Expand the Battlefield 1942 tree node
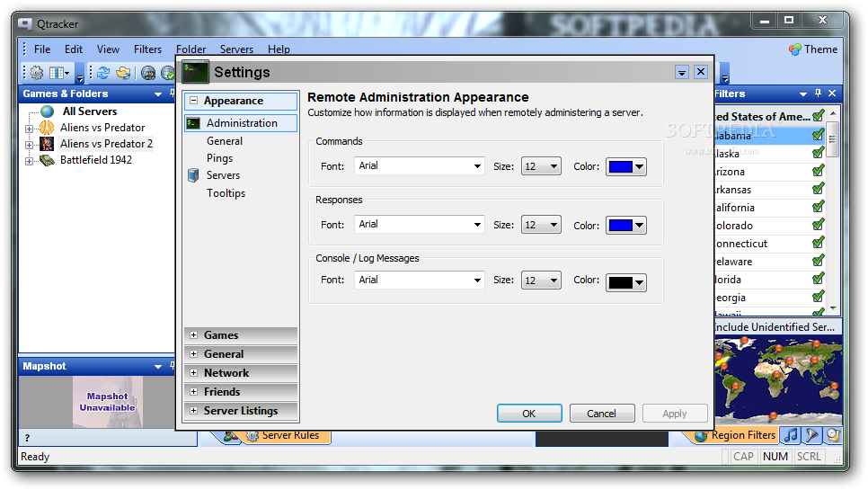 point(29,161)
